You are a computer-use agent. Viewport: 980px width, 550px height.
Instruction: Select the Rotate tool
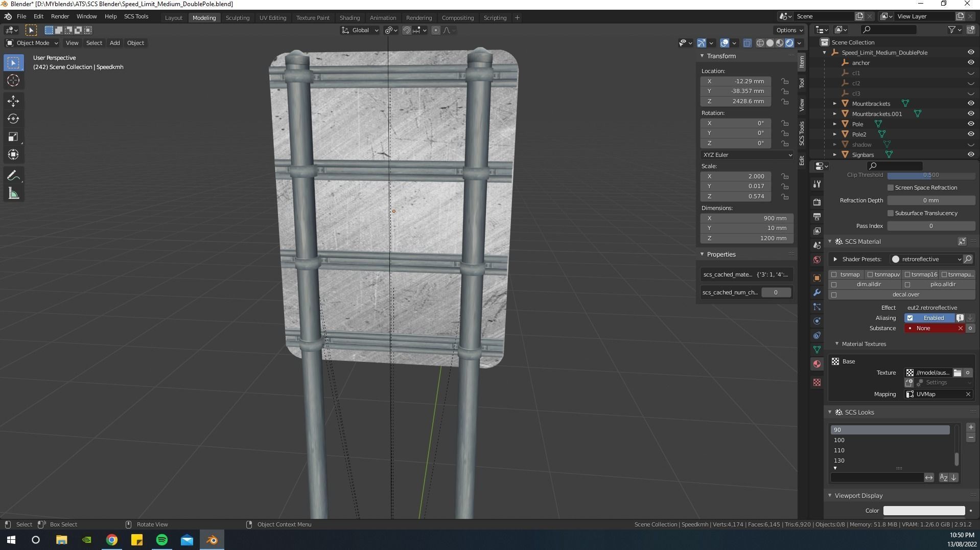click(13, 119)
